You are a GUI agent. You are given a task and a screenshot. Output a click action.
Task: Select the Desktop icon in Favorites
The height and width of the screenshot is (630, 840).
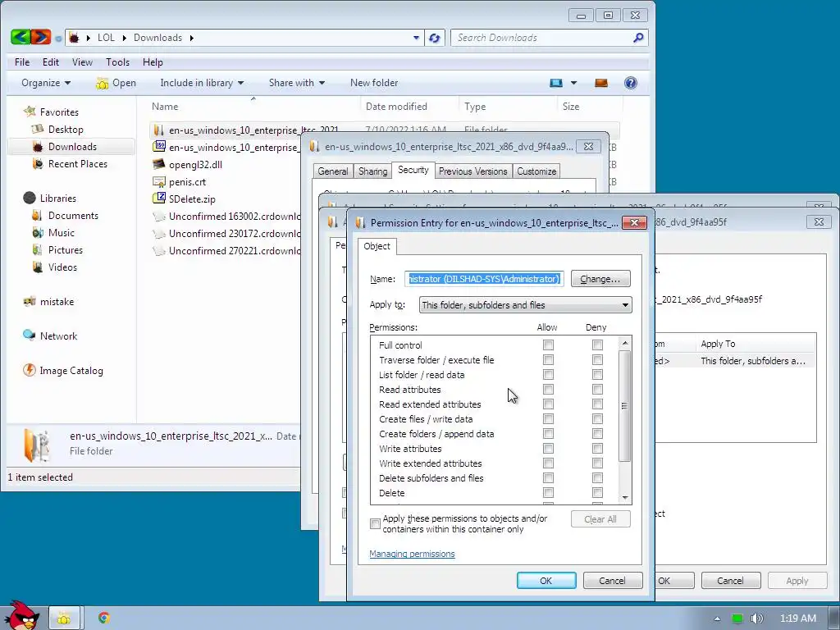[x=38, y=129]
